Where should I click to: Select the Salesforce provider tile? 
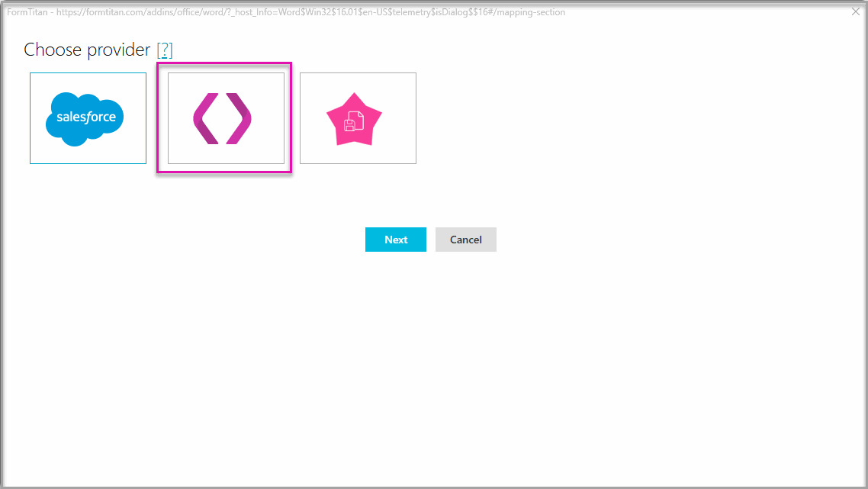pos(88,118)
